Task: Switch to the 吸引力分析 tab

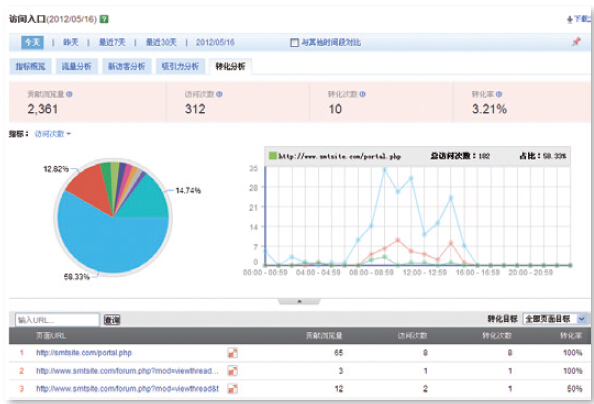Action: tap(180, 66)
